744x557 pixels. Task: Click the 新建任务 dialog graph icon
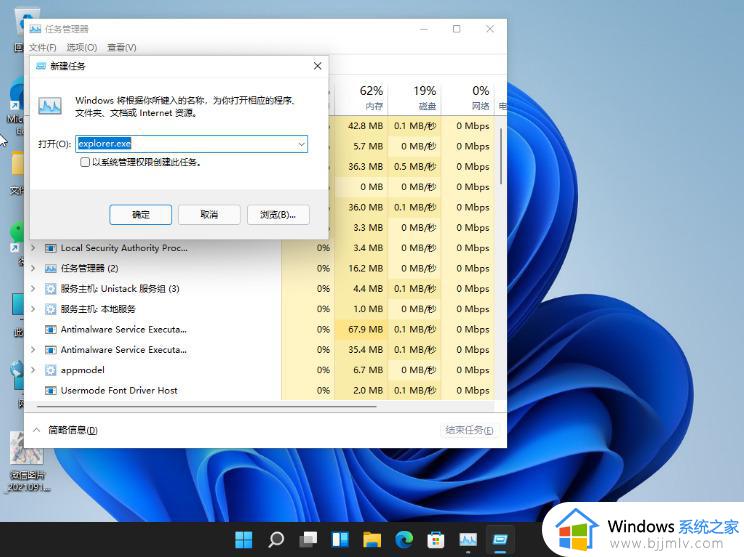(50, 105)
